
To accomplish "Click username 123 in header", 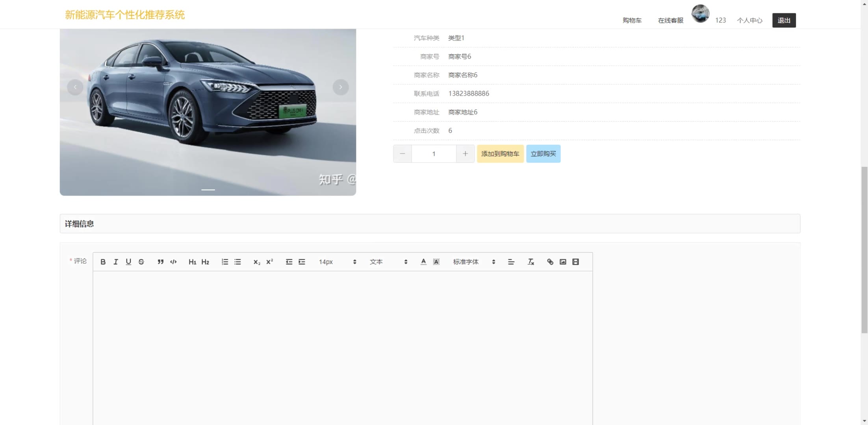I will coord(720,20).
